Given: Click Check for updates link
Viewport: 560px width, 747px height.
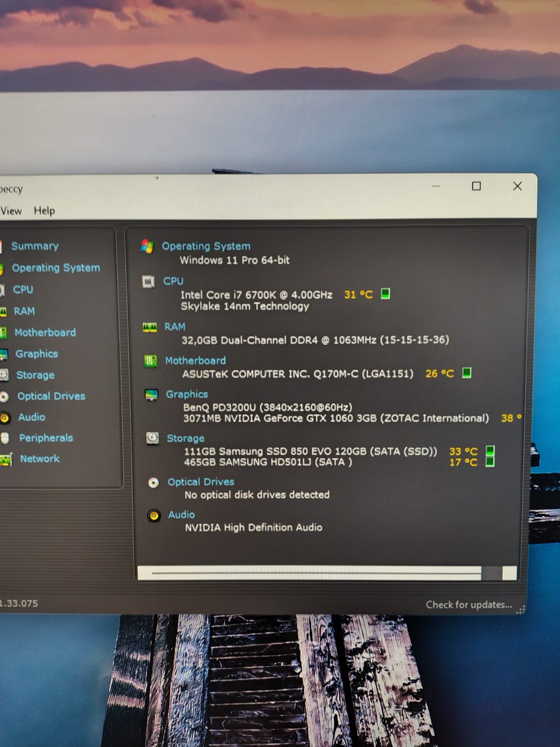Looking at the screenshot, I should coord(469,605).
